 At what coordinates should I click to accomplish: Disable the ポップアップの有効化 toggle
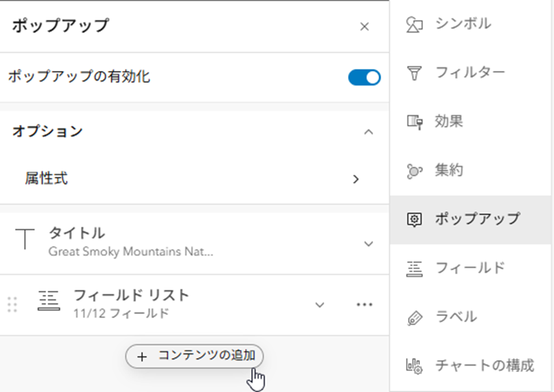(x=364, y=77)
